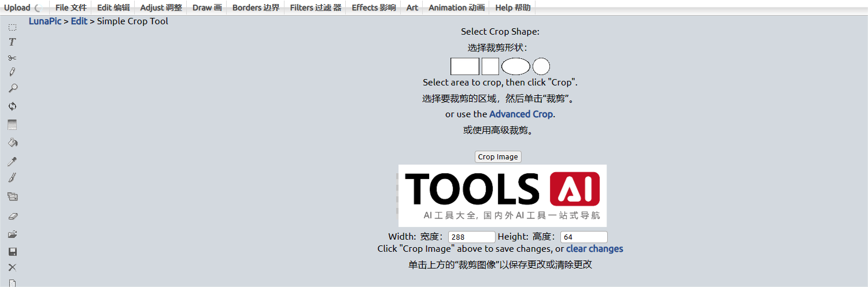The image size is (868, 287).
Task: Select the paintbrush tool
Action: [12, 178]
